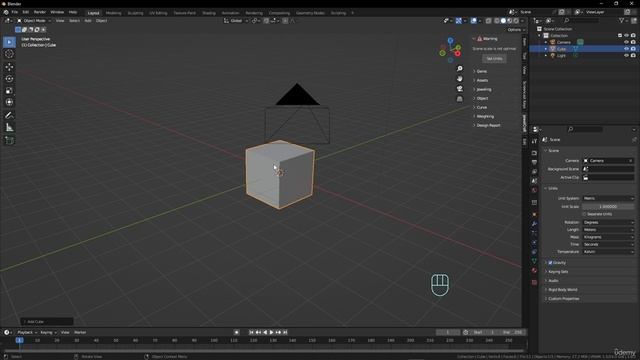
Task: Click the Set Units button
Action: point(494,59)
